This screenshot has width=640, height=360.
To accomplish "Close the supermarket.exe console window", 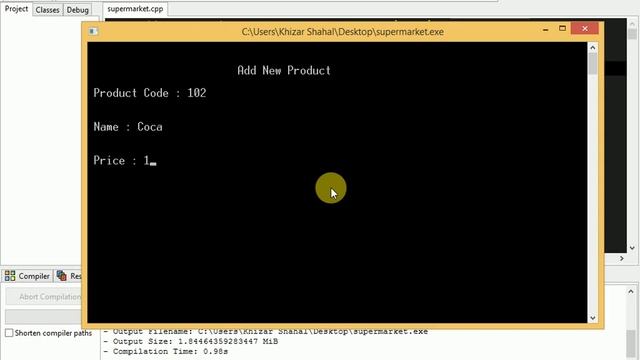I will coord(585,28).
